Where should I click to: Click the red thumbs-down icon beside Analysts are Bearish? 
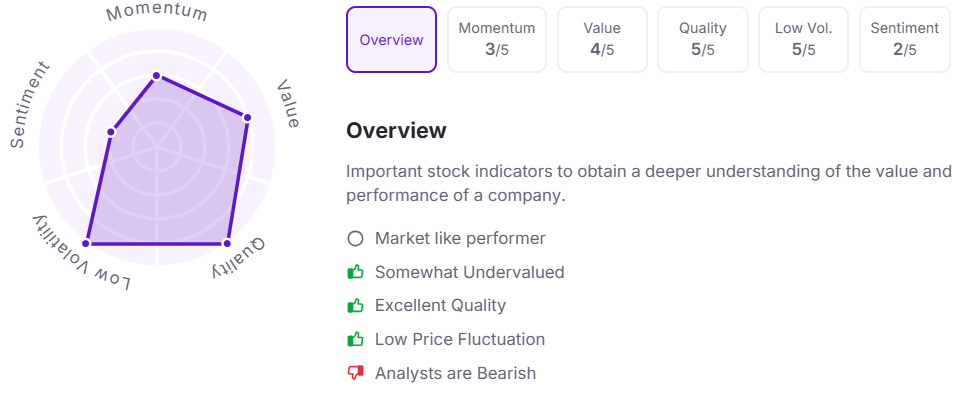pos(355,373)
